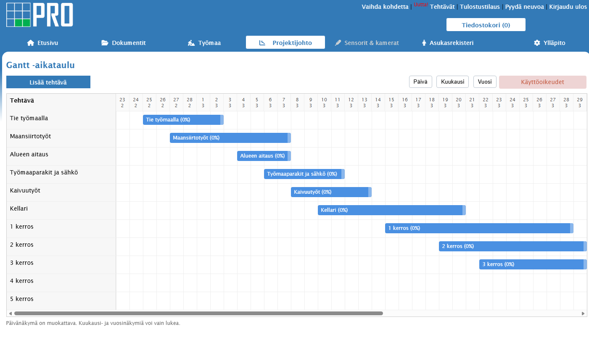Open Käyttöoikeudet settings
Viewport: 589px width, 364px height.
(542, 82)
